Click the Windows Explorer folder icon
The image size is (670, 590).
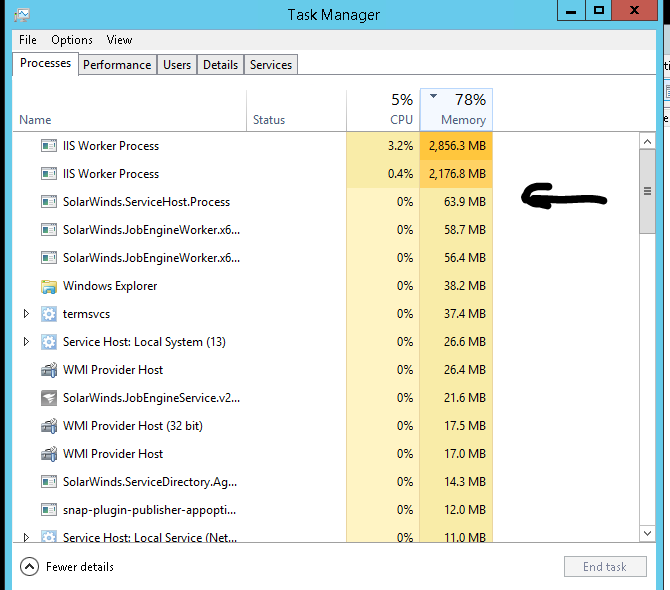pyautogui.click(x=49, y=286)
